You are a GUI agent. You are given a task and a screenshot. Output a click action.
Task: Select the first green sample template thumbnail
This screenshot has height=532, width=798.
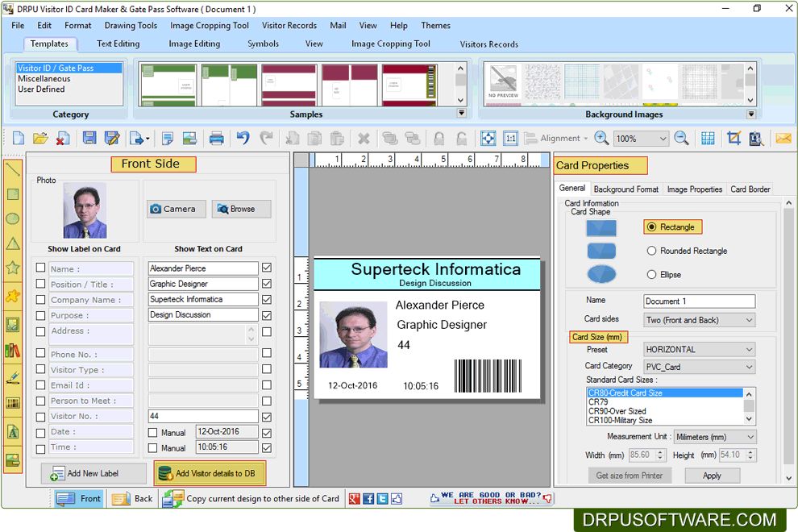pos(168,85)
